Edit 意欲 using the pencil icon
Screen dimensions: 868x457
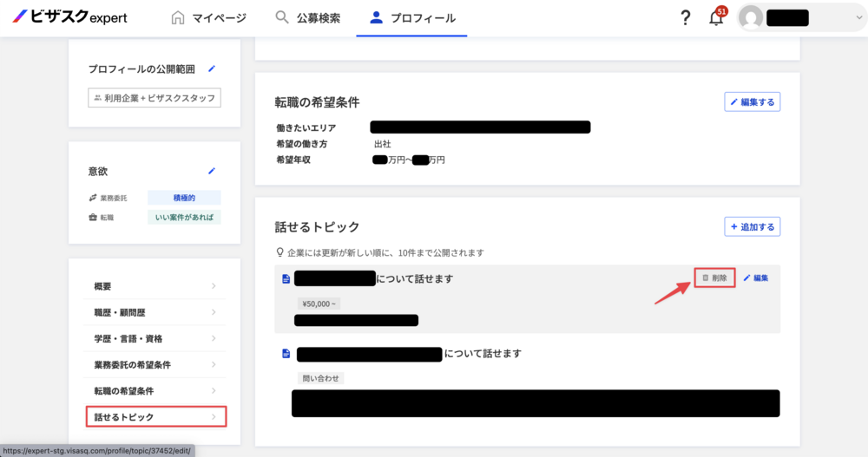[x=212, y=171]
